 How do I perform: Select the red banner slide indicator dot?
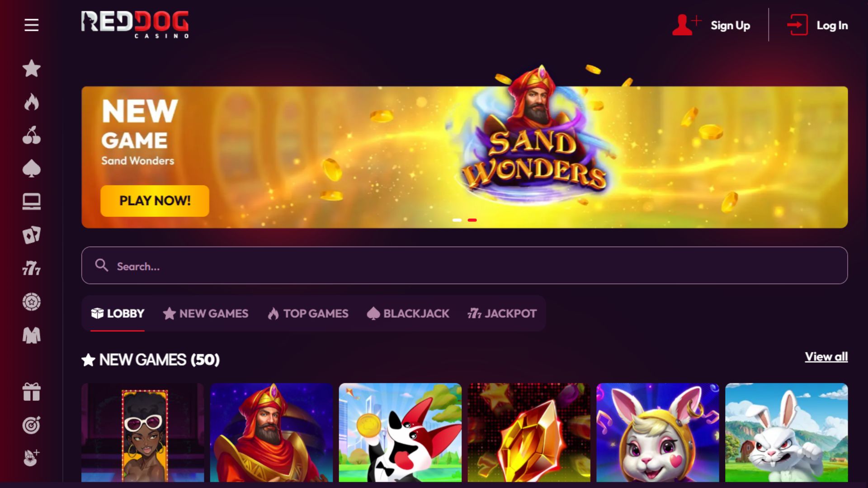click(472, 220)
